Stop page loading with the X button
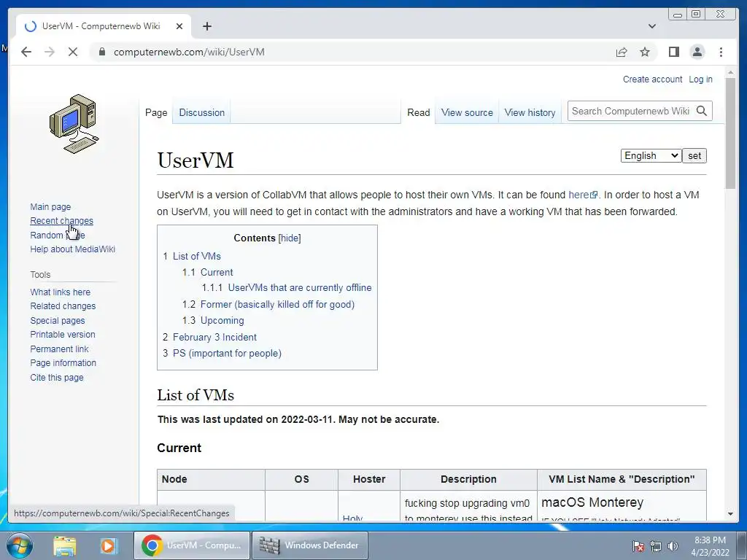Image resolution: width=747 pixels, height=560 pixels. coord(73,52)
